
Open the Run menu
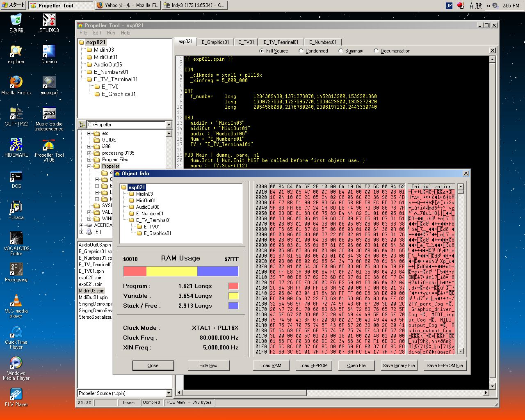coord(111,33)
